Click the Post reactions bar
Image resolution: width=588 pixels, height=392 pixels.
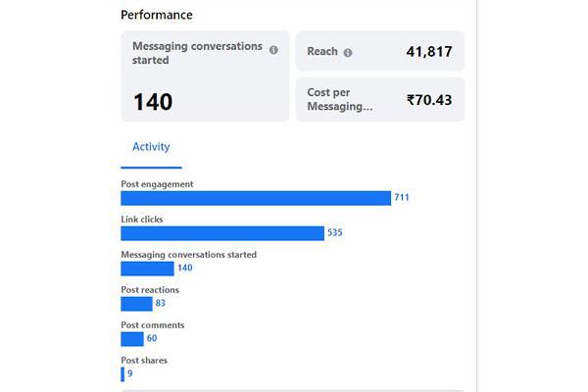coord(136,304)
